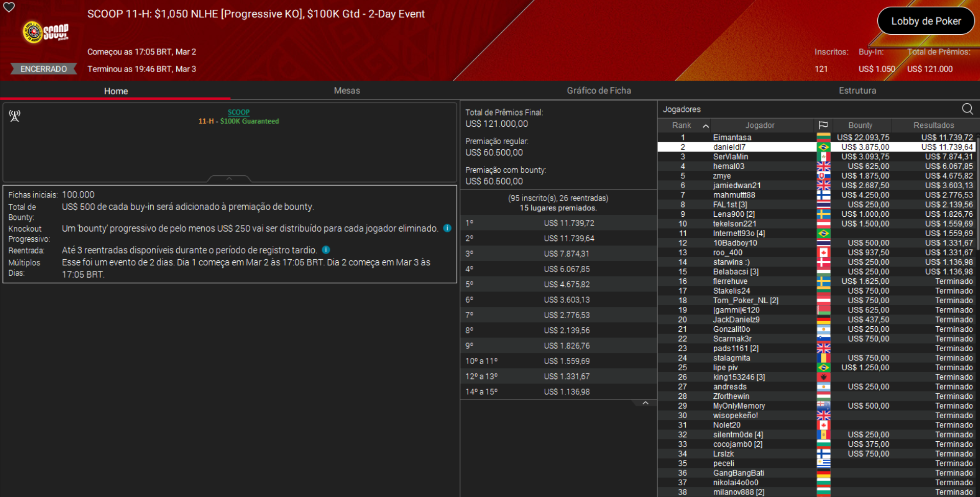Click the announcement broadcast icon
The height and width of the screenshot is (497, 980).
click(x=14, y=116)
